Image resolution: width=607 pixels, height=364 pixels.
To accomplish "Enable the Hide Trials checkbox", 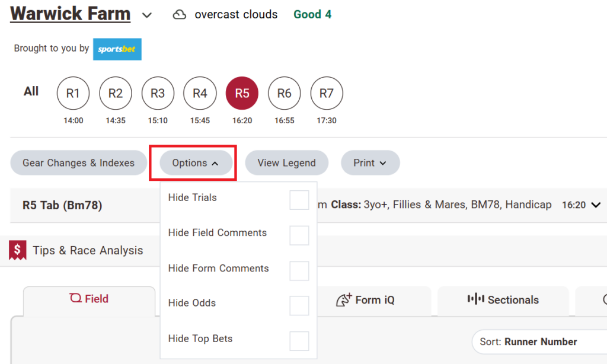I will pos(299,200).
